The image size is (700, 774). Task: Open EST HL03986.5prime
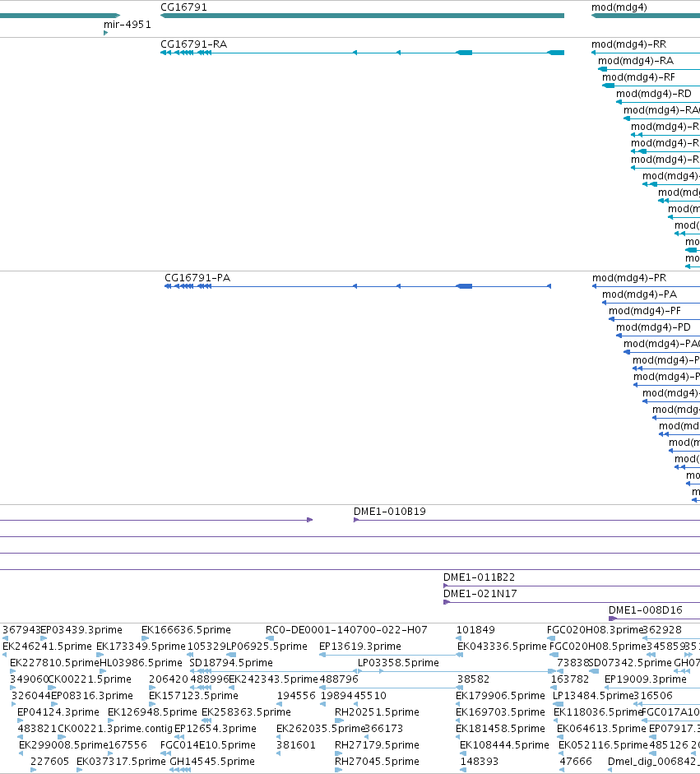tap(141, 663)
